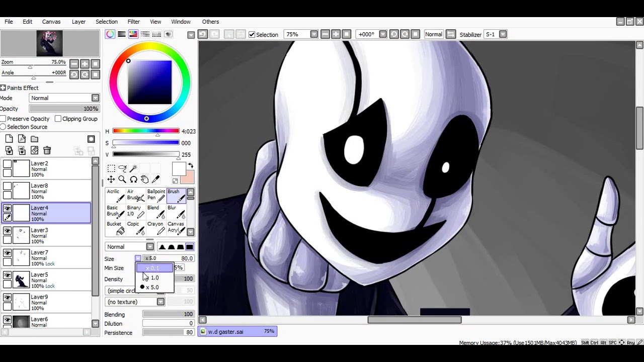The width and height of the screenshot is (644, 362).
Task: Select the Copic marker tool
Action: 135,228
